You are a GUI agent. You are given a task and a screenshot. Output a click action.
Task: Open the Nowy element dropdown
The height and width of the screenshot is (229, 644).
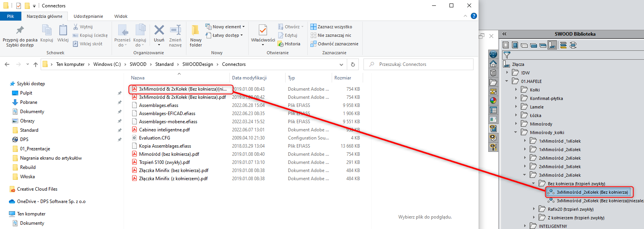click(225, 27)
